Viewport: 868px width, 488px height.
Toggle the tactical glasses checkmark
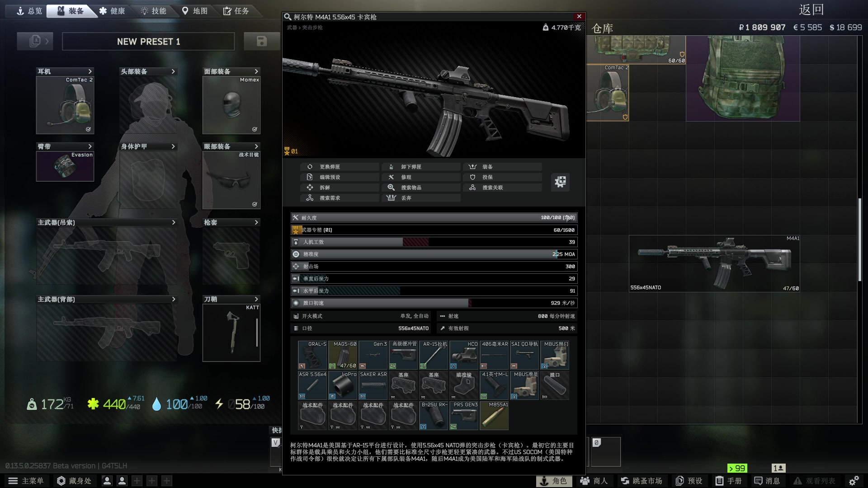coord(255,204)
